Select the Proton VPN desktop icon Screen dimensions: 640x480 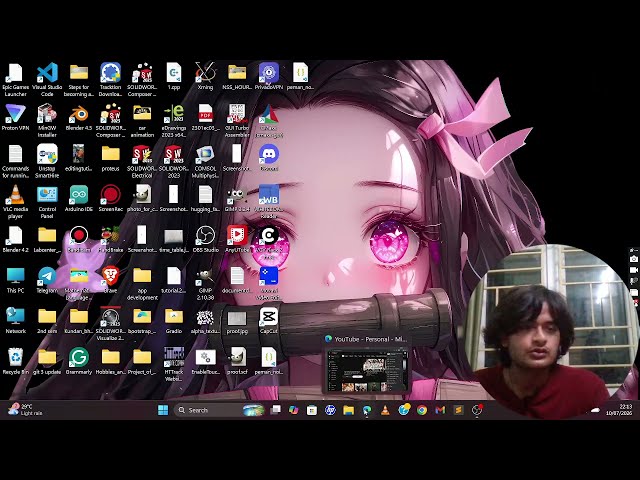(16, 118)
